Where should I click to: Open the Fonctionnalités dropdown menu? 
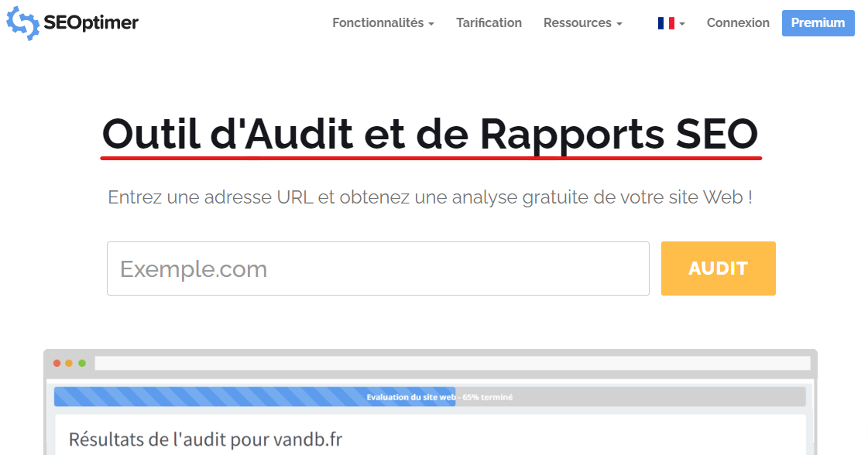383,23
